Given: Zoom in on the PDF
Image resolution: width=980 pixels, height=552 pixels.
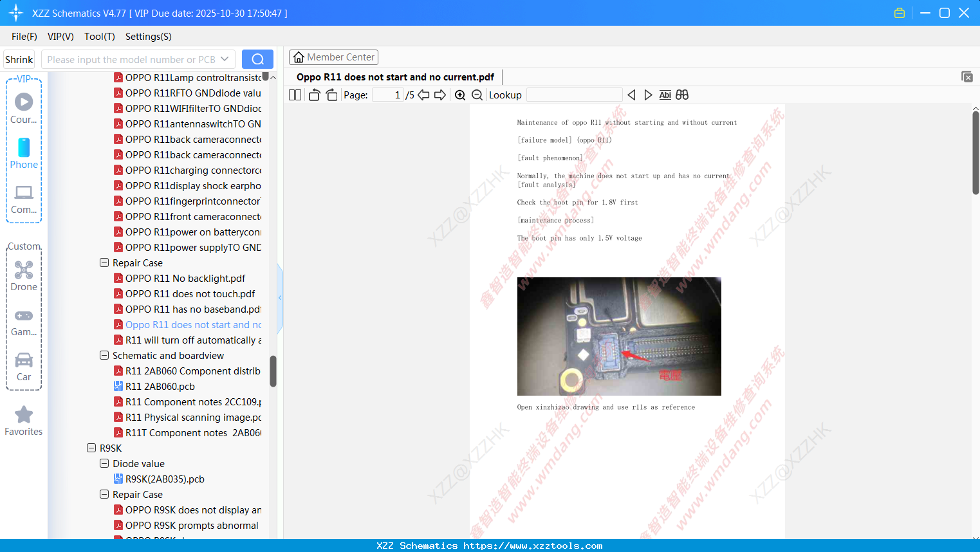Looking at the screenshot, I should (460, 95).
